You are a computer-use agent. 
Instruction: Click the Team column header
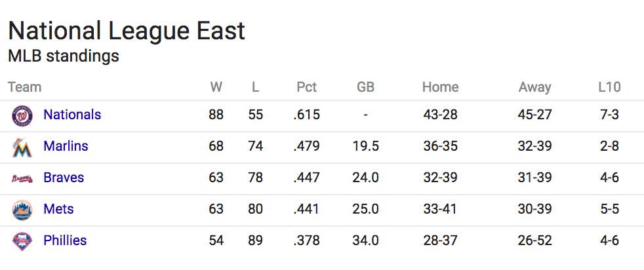click(25, 87)
